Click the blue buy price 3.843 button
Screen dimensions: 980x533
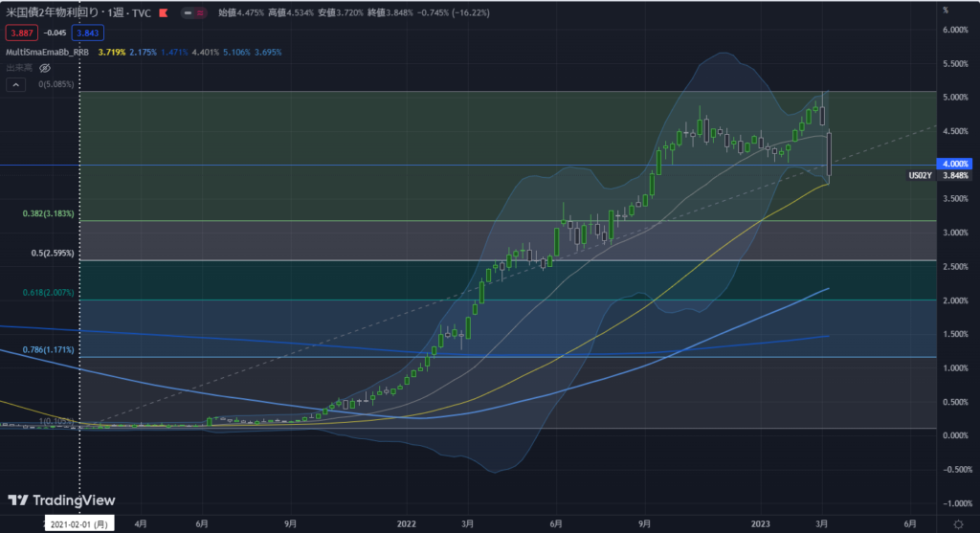[87, 33]
